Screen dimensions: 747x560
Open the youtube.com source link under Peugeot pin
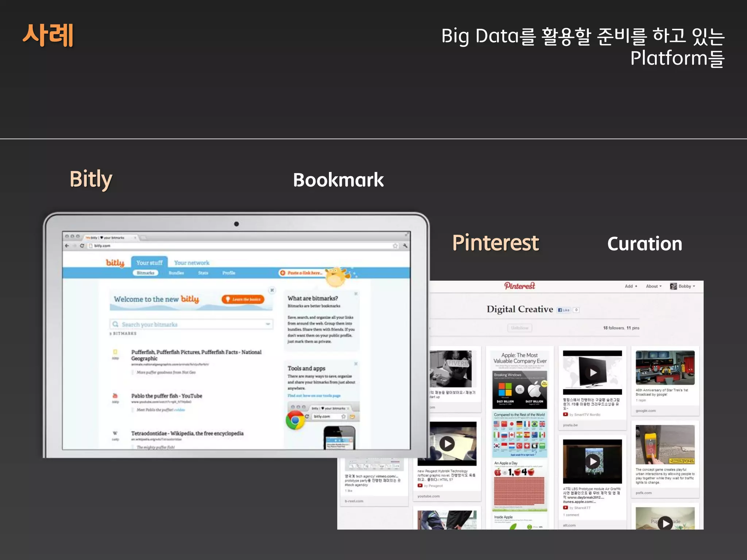pyautogui.click(x=429, y=496)
